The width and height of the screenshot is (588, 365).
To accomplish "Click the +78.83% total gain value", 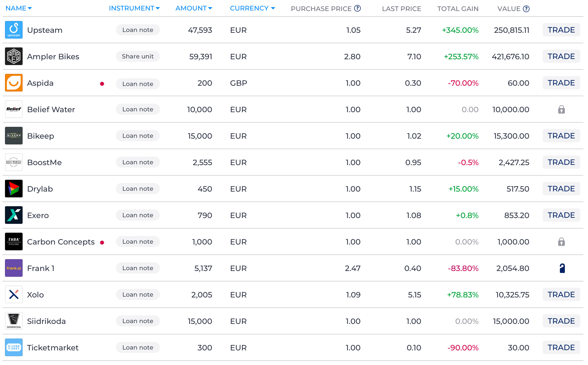I will click(463, 295).
